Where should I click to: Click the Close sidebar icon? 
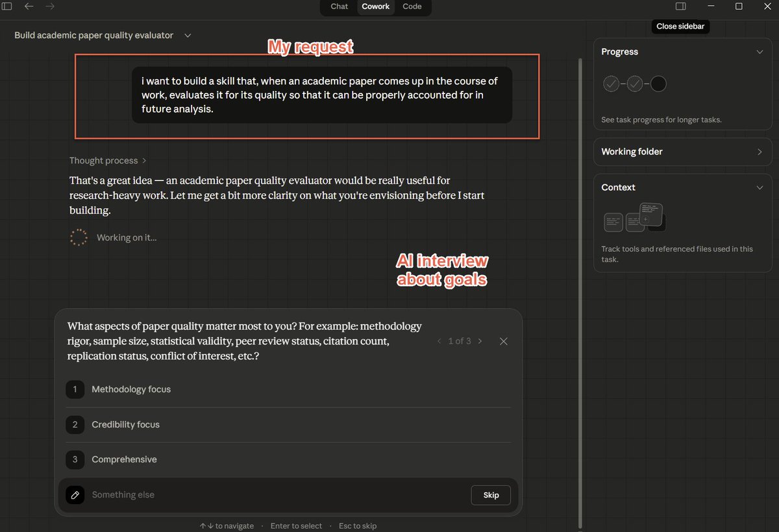680,6
